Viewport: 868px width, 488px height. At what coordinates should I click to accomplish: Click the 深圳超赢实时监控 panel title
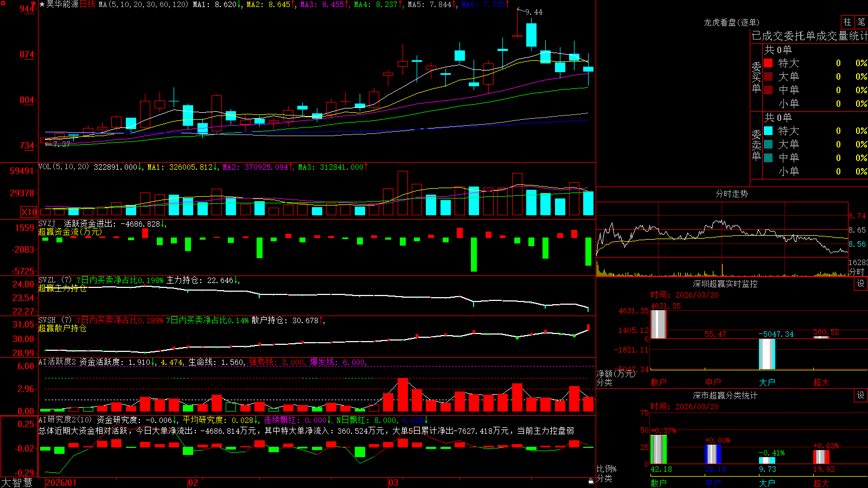coord(725,284)
